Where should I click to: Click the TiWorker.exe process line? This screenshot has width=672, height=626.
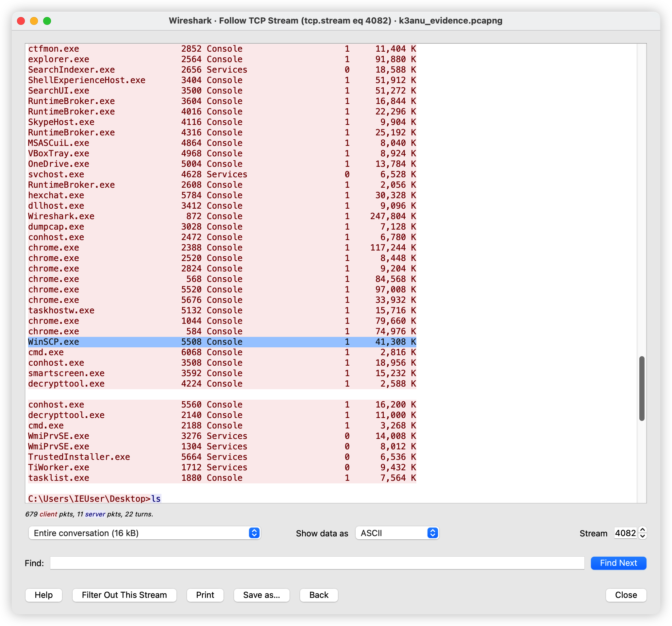coord(222,468)
